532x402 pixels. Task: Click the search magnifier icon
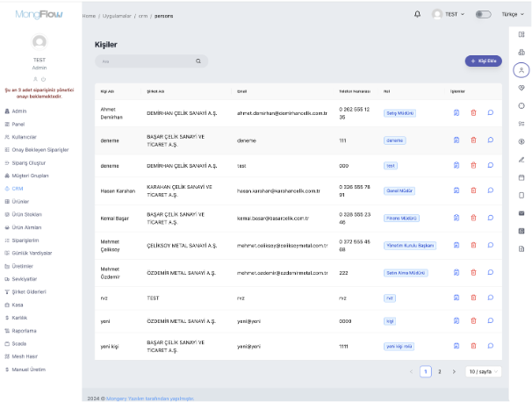tap(198, 61)
